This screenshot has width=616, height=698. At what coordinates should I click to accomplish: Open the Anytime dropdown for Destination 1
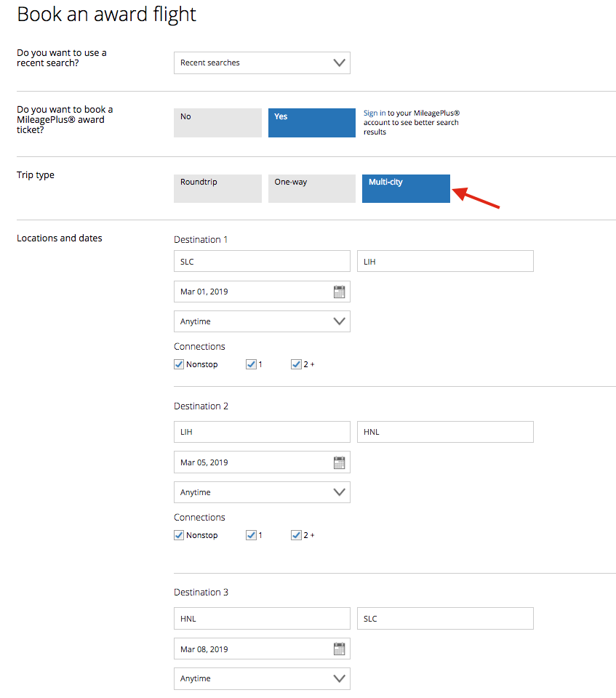pyautogui.click(x=261, y=321)
